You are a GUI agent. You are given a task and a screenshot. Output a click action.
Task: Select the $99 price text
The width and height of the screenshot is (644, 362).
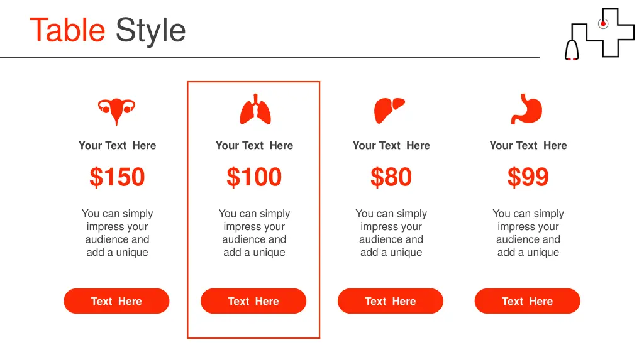[528, 177]
